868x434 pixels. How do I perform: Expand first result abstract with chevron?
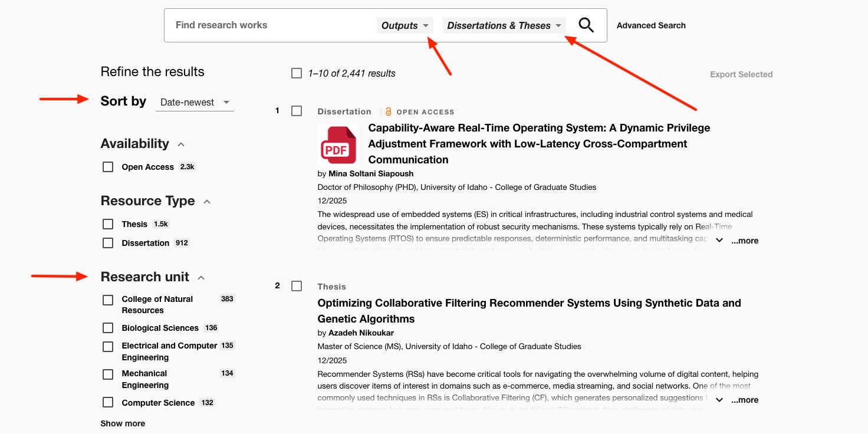coord(719,241)
